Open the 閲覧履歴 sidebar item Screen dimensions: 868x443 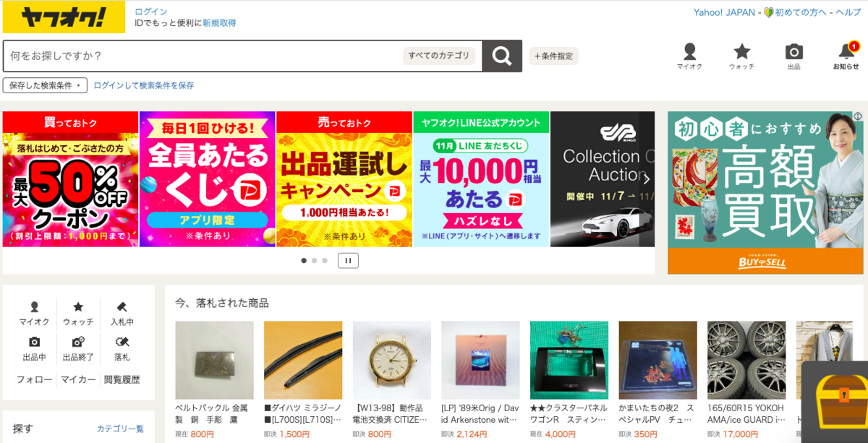click(x=122, y=379)
